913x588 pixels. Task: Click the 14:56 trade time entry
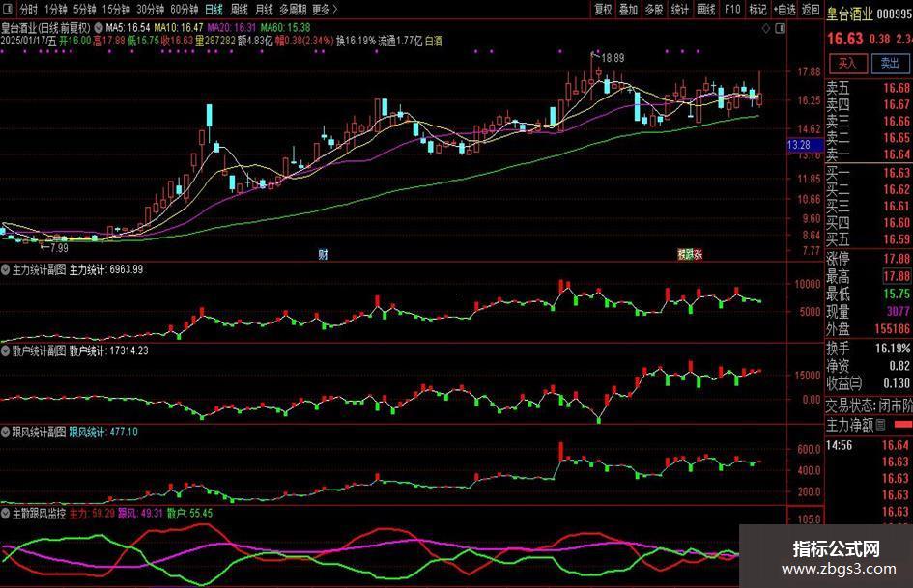[x=840, y=446]
